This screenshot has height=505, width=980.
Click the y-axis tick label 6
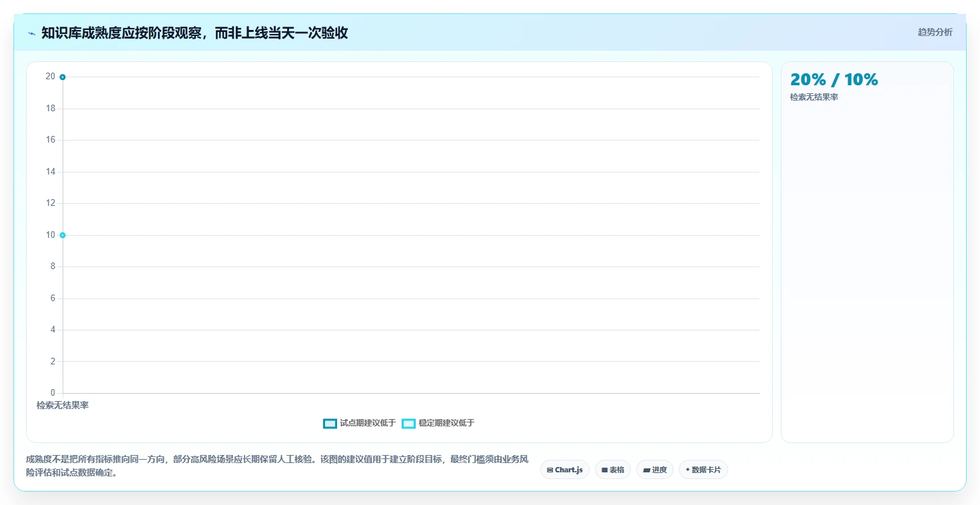tap(53, 298)
